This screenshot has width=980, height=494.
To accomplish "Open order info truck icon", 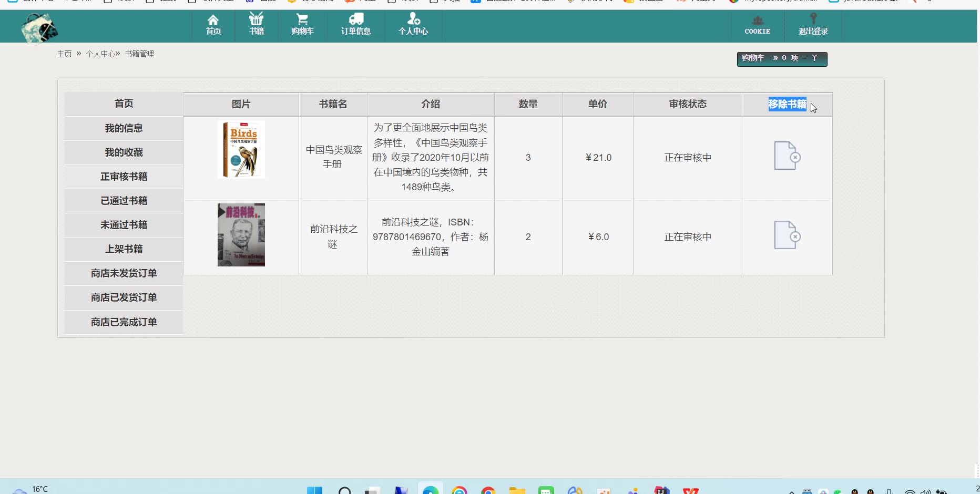I will click(356, 20).
